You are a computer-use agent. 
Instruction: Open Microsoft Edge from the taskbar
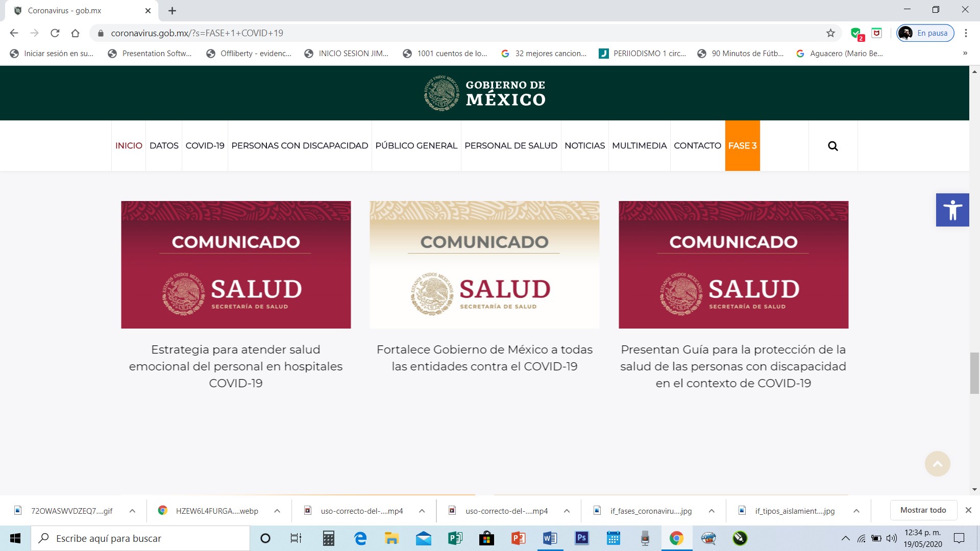coord(360,538)
